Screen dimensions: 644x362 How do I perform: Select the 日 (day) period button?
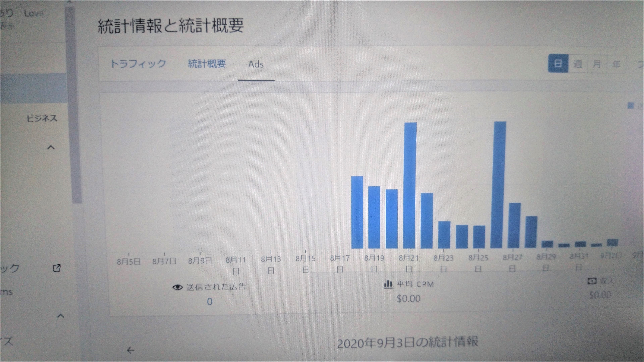(558, 64)
